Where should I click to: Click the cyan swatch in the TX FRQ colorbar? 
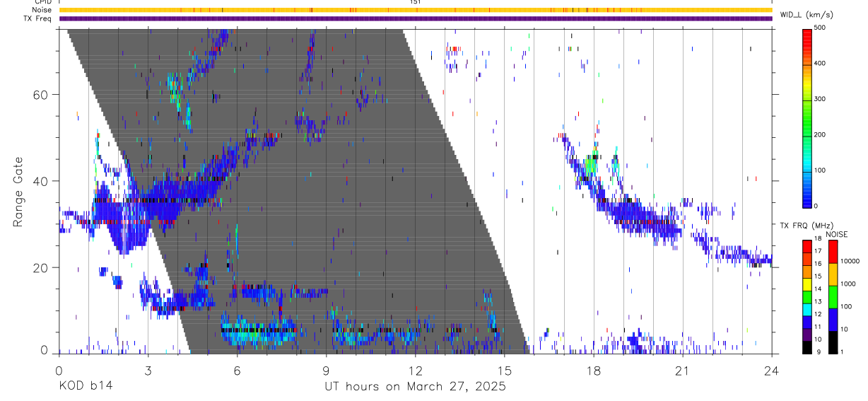(807, 309)
